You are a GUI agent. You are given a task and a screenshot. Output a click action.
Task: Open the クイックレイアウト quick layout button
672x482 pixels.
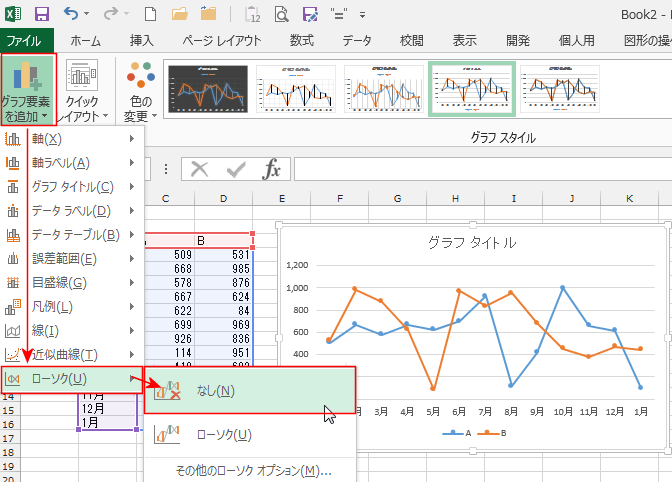[82, 90]
